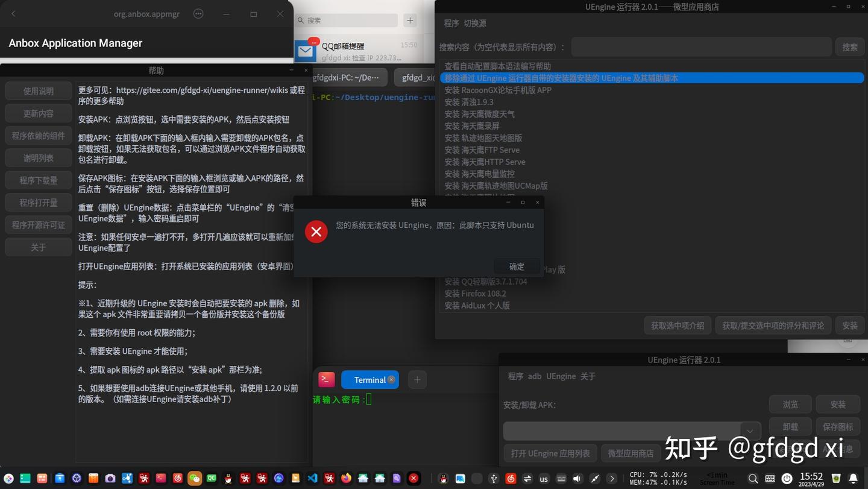
Task: Click the 保存图标 button
Action: tap(837, 426)
